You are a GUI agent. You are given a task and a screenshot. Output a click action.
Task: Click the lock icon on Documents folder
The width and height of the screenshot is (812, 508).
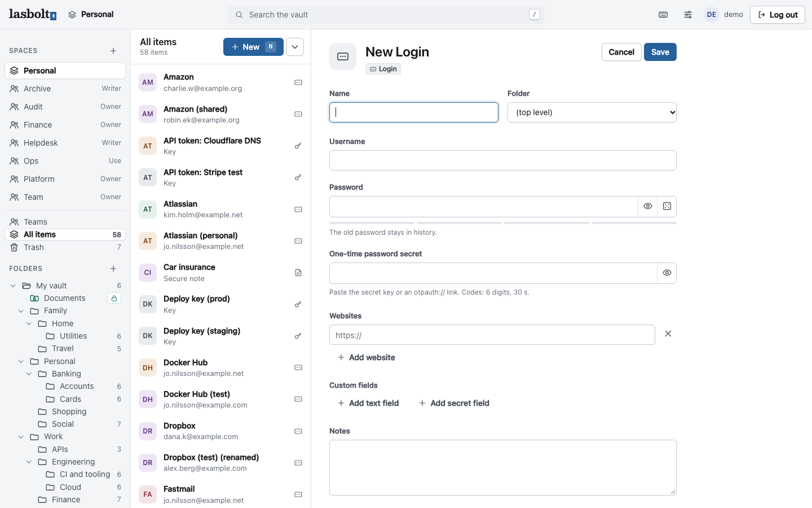(x=114, y=298)
